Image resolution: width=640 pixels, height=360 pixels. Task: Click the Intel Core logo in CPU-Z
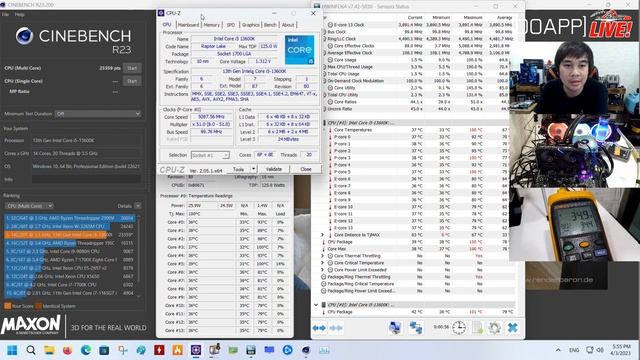[x=300, y=50]
